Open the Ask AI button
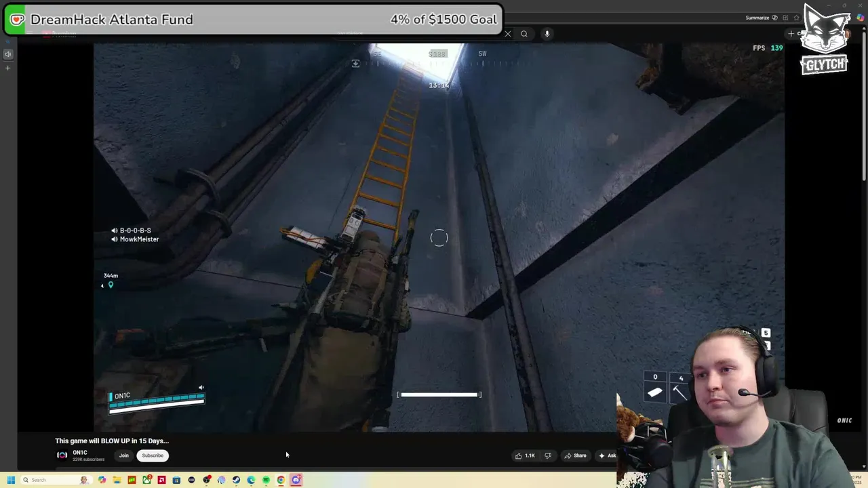The width and height of the screenshot is (868, 488). point(607,455)
